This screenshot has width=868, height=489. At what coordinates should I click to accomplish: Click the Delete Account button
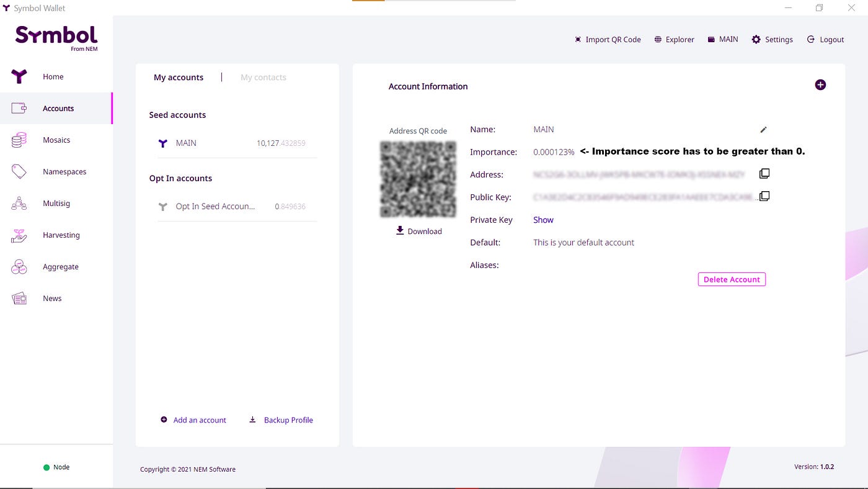(x=732, y=279)
